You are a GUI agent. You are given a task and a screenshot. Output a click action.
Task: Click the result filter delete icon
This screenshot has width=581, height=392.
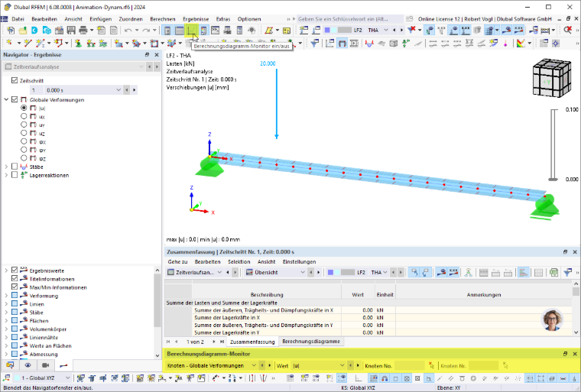411,30
